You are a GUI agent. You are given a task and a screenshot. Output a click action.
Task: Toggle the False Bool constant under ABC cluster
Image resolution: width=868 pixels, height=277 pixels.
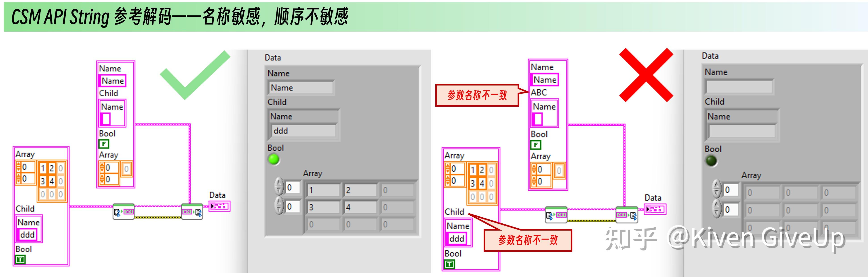pos(536,145)
